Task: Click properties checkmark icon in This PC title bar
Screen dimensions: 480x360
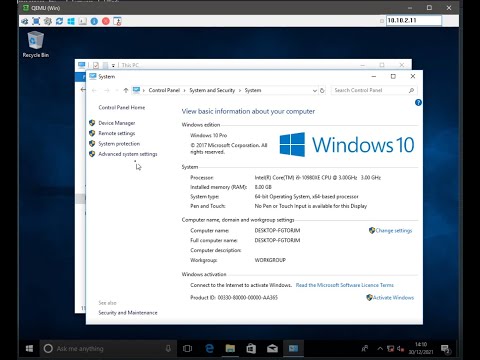Action: point(96,65)
